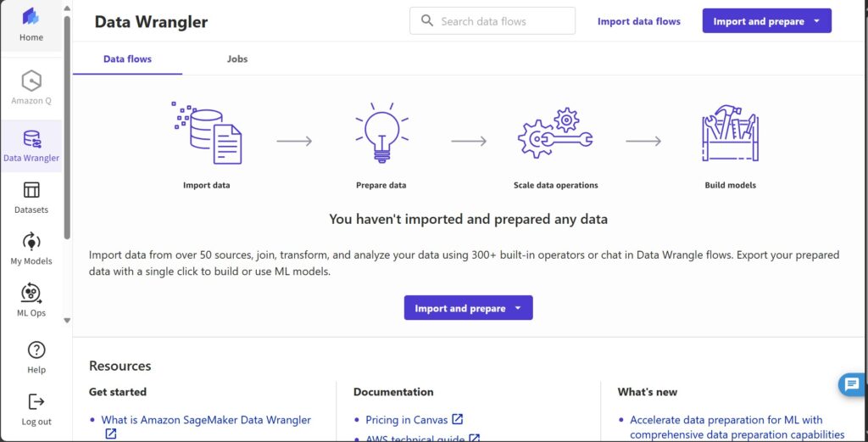Open What is Amazon SageMaker Data Wrangler
Screen dimensions: 868x442
point(206,420)
